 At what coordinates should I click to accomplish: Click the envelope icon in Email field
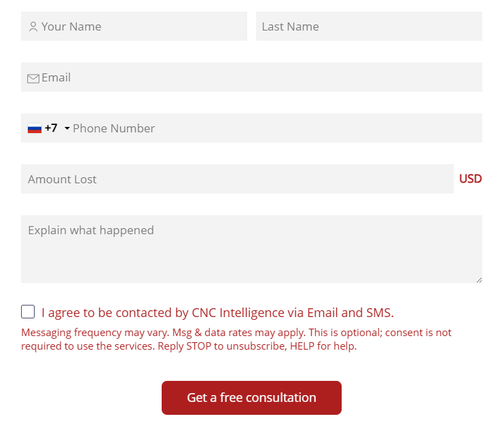[33, 78]
